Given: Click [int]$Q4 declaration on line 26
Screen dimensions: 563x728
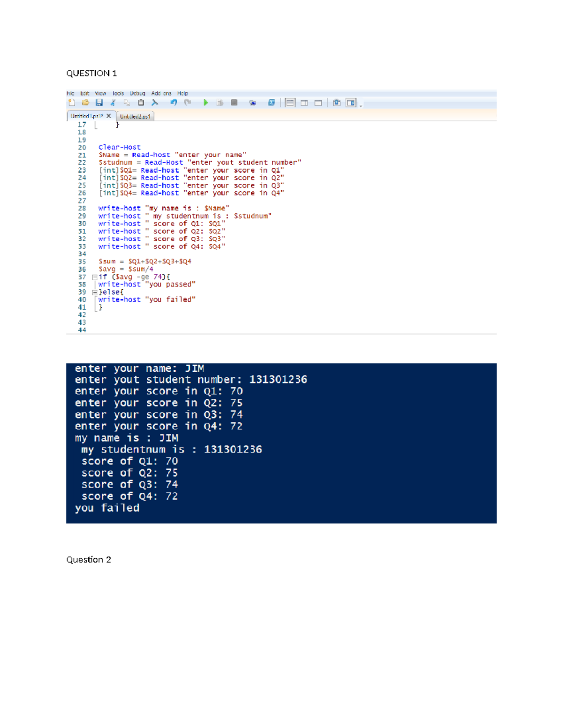Looking at the screenshot, I should (191, 193).
